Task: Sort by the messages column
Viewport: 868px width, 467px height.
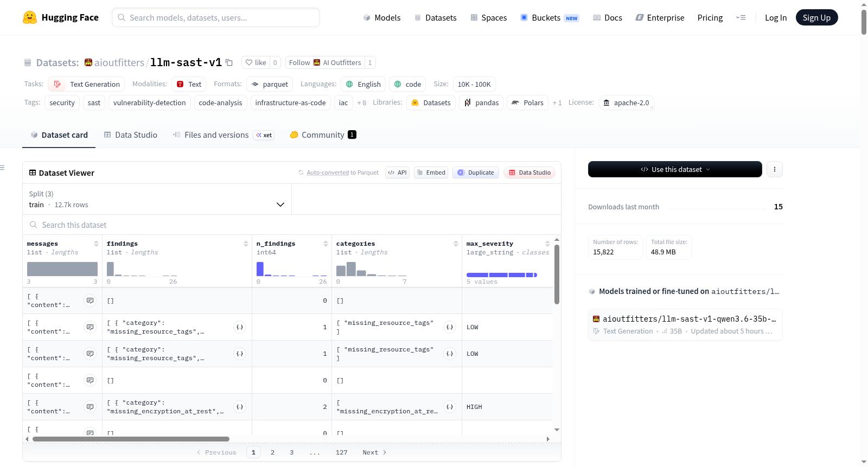Action: click(96, 244)
